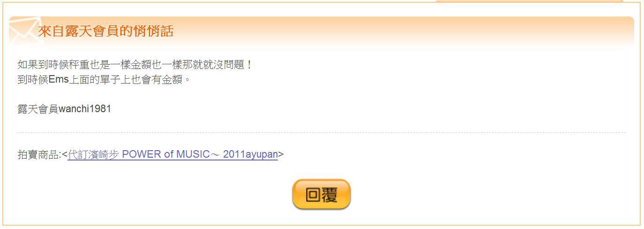Click the 代訂濱崎步 text in the link

93,154
